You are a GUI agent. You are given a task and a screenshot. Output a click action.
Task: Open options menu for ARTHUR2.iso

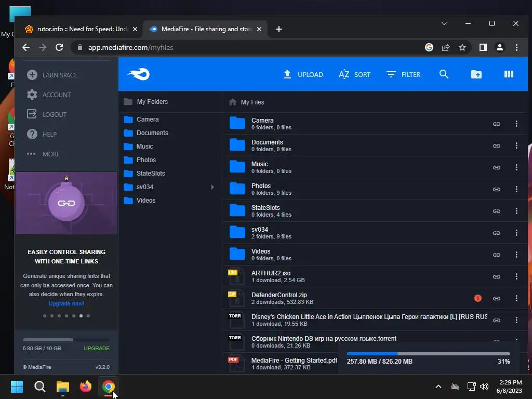coord(516,276)
